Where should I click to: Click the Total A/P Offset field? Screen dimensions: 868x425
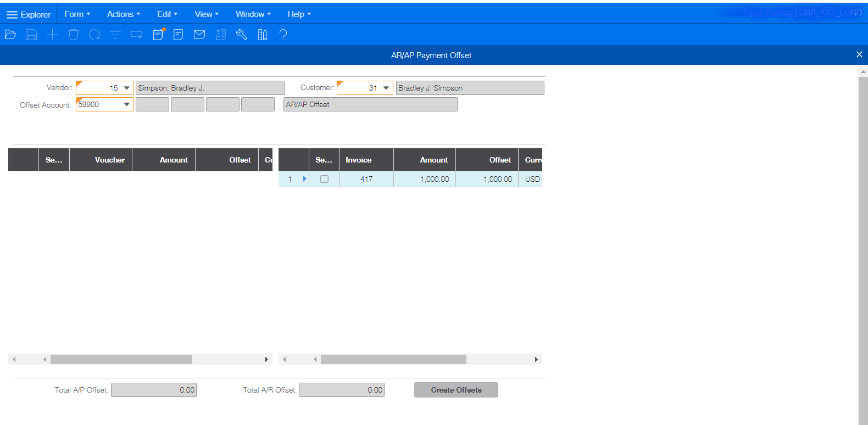154,390
